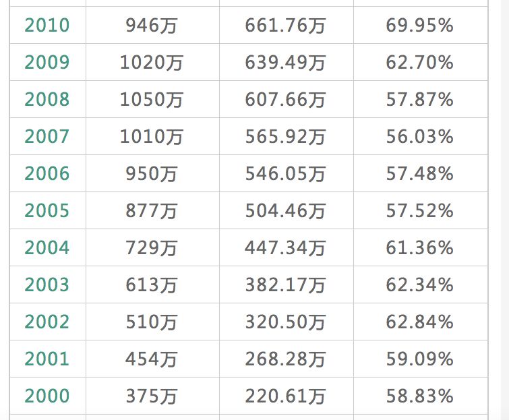Open the 2009 year link
This screenshot has height=420, width=509.
pos(47,63)
